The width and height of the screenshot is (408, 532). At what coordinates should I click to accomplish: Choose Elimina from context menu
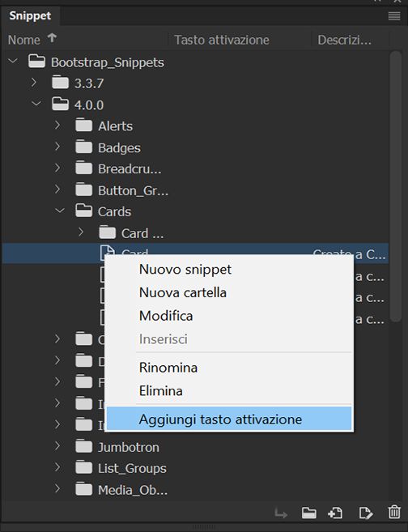coord(229,391)
